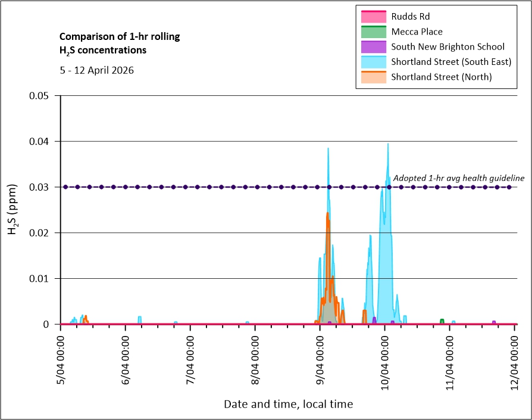
Task: Click the chart title 'Comparison of 1-hr rolling'
Action: 120,37
